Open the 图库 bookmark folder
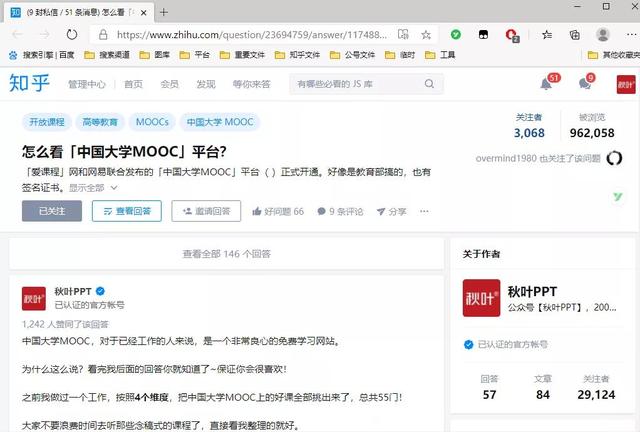This screenshot has width=640, height=432. point(155,55)
